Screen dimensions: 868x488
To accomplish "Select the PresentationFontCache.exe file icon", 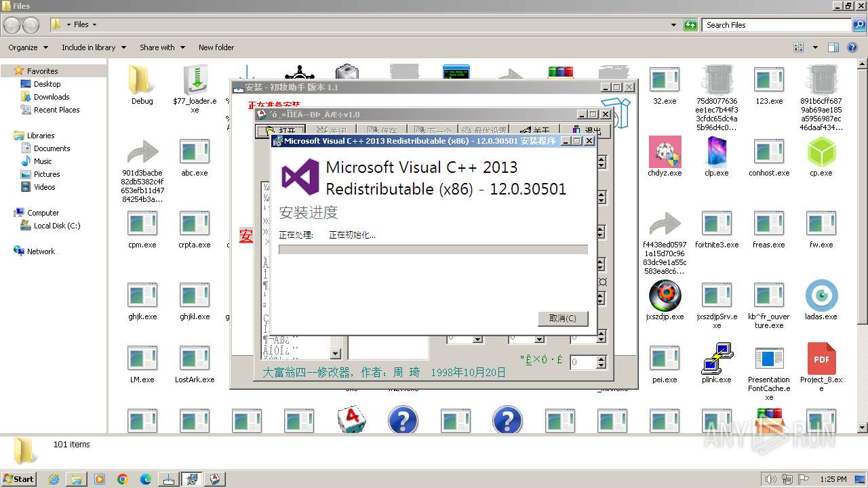I will point(769,358).
